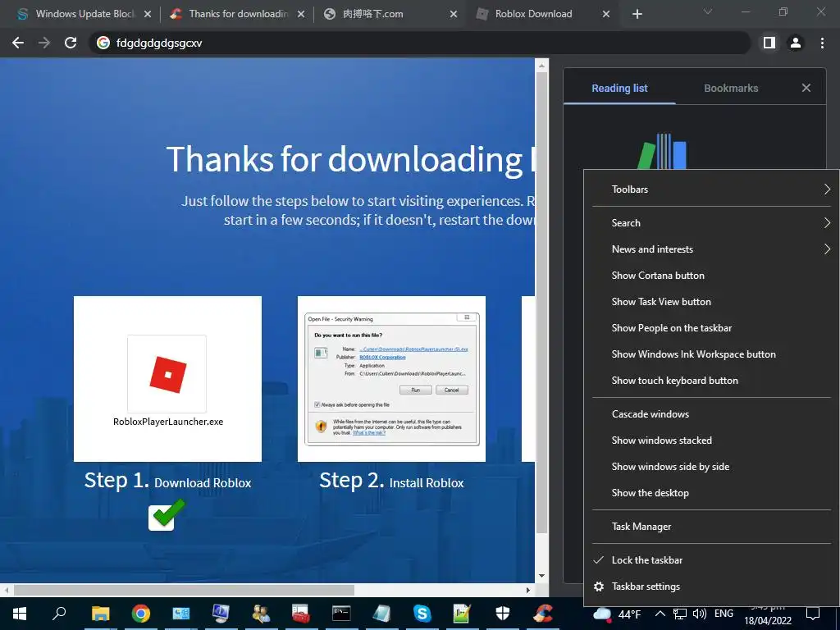Open taskbar search magnifier

(59, 613)
